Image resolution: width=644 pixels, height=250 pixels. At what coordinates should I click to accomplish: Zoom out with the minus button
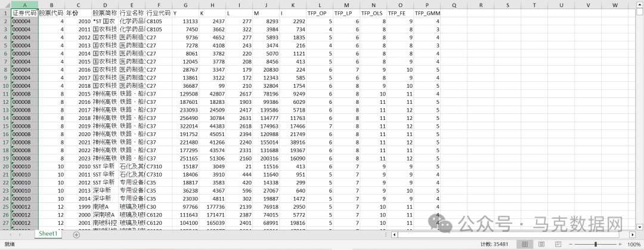(x=571, y=244)
